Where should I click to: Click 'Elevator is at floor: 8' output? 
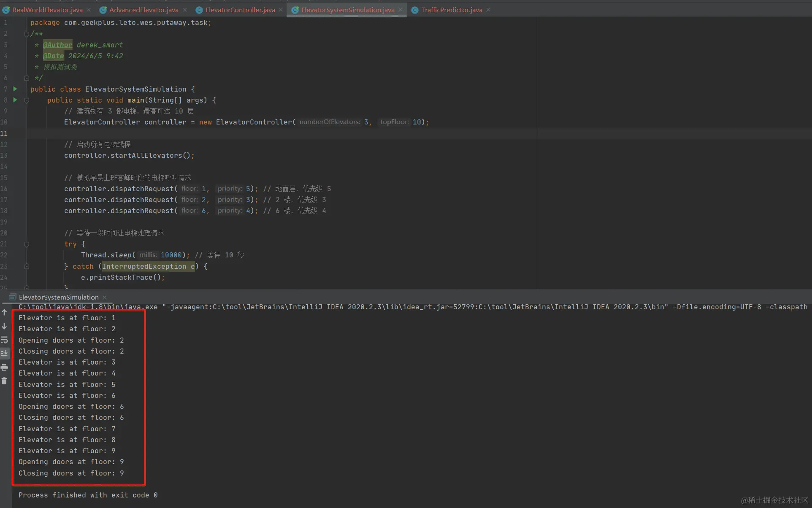pos(67,440)
